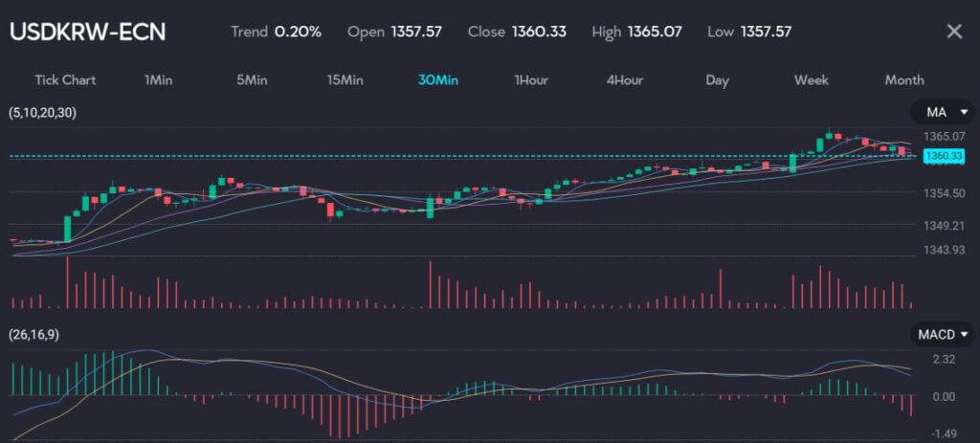This screenshot has height=443, width=980.
Task: Show the Week timeframe chart
Action: click(812, 80)
